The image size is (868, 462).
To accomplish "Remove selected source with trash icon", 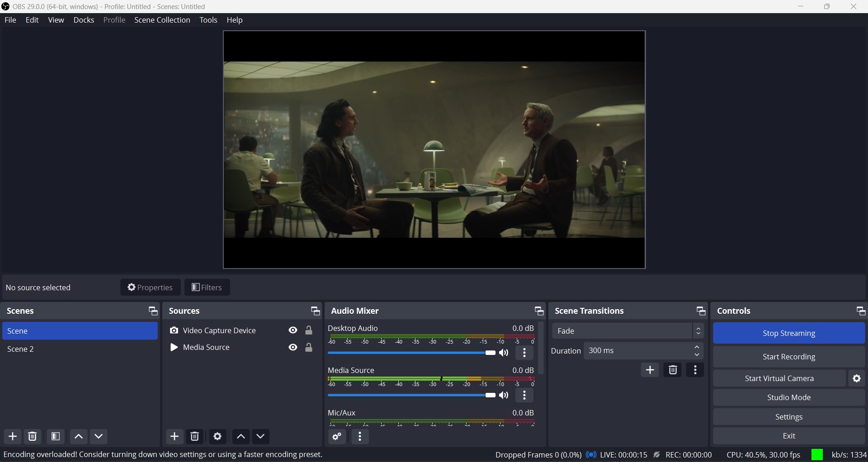I will click(x=195, y=436).
